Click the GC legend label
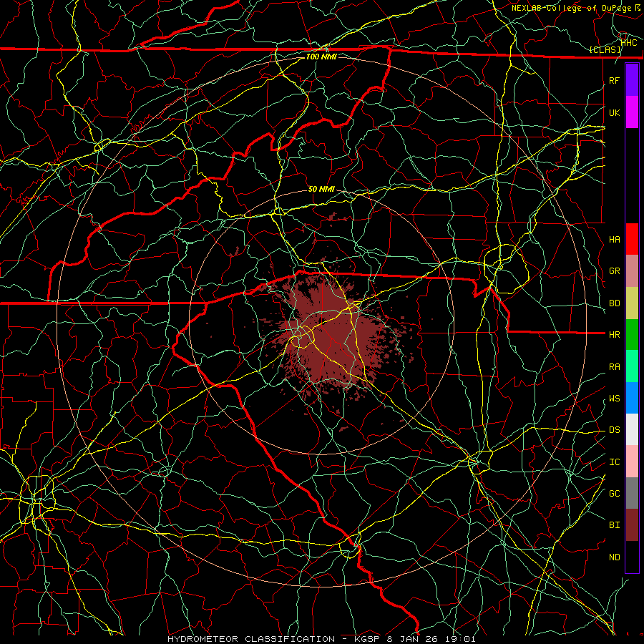Viewport: 644px width, 644px height. point(614,494)
